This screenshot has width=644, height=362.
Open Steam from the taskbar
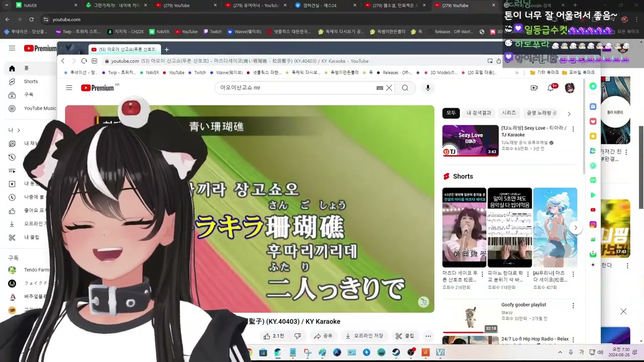396,352
